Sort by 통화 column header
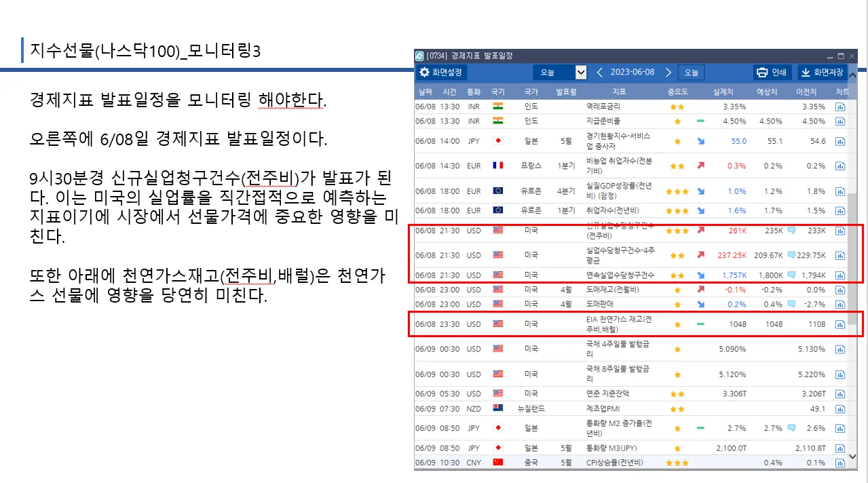Screen dimensions: 868x483 (474, 91)
